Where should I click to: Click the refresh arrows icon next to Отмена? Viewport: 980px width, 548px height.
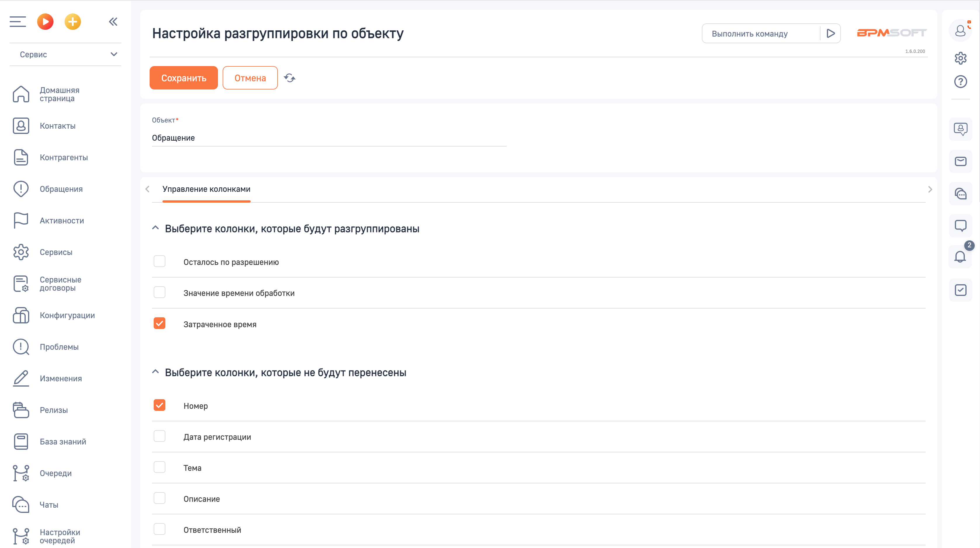pos(290,78)
